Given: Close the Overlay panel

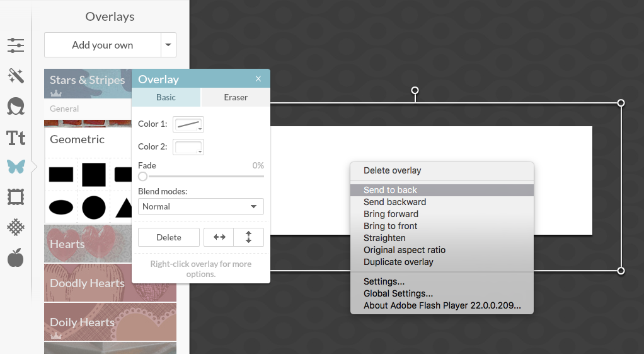Looking at the screenshot, I should click(x=258, y=79).
